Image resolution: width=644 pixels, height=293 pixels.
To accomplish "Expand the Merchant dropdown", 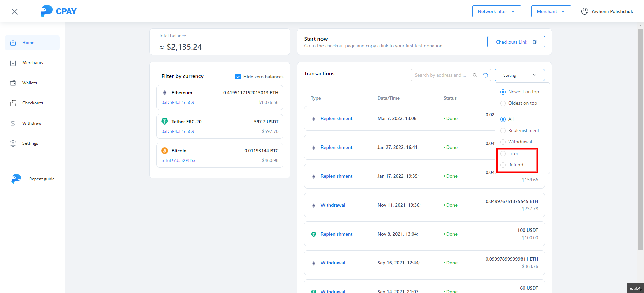I will click(x=551, y=11).
